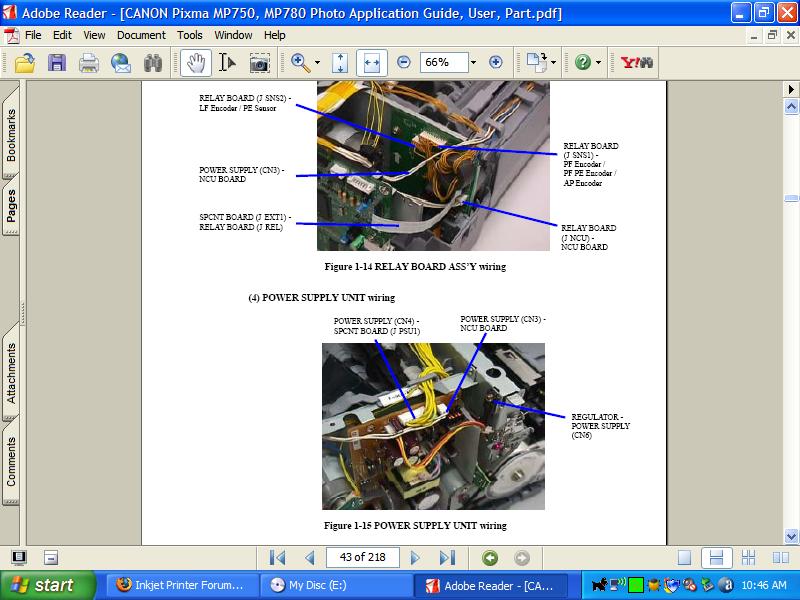This screenshot has width=800, height=600.
Task: Pick the Zoom In magnifier tool
Action: tap(301, 63)
